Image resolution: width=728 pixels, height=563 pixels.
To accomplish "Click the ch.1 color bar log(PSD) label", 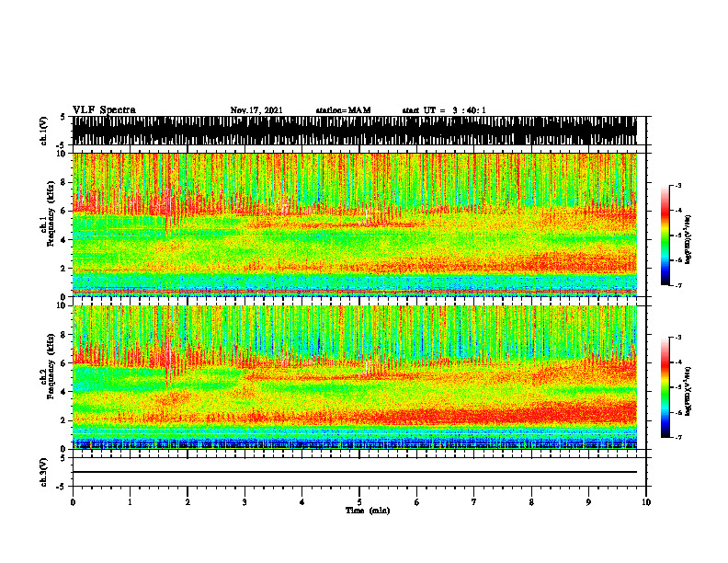I will click(x=688, y=240).
